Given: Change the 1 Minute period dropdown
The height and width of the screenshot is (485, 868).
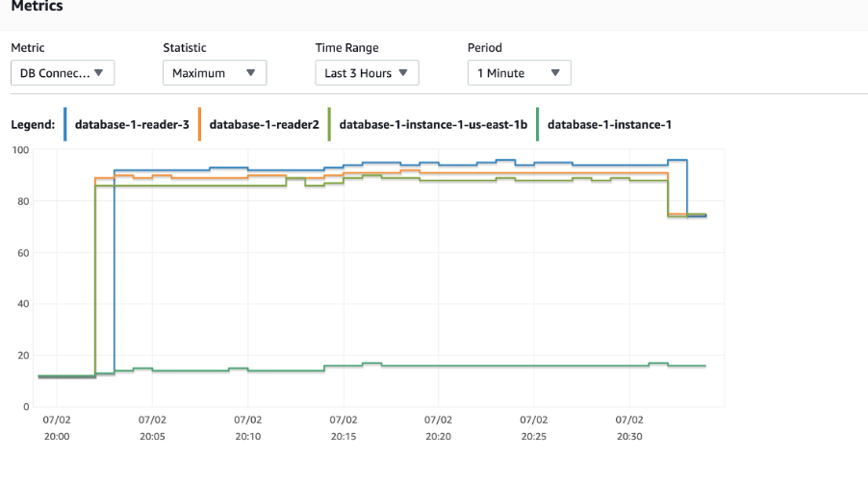Looking at the screenshot, I should click(519, 73).
